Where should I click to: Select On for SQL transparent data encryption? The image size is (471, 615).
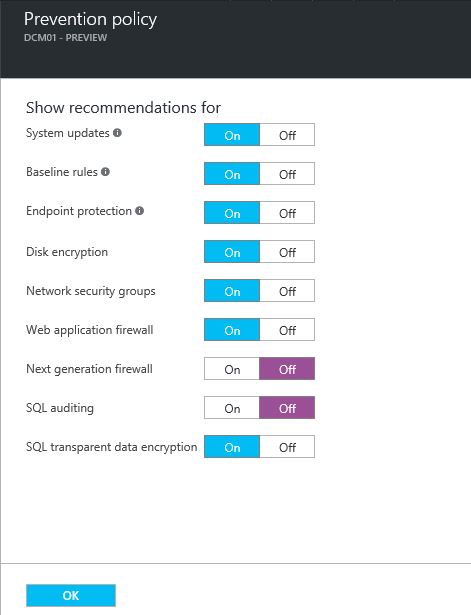(232, 447)
